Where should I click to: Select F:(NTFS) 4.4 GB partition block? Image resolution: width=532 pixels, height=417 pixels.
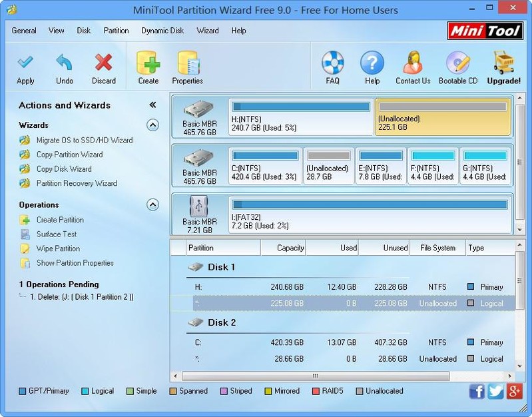point(433,166)
